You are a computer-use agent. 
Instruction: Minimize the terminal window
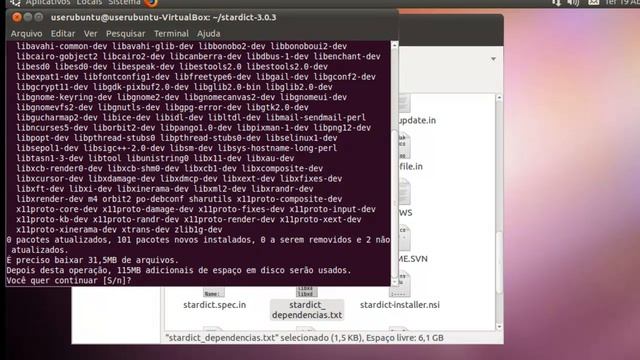click(x=28, y=17)
